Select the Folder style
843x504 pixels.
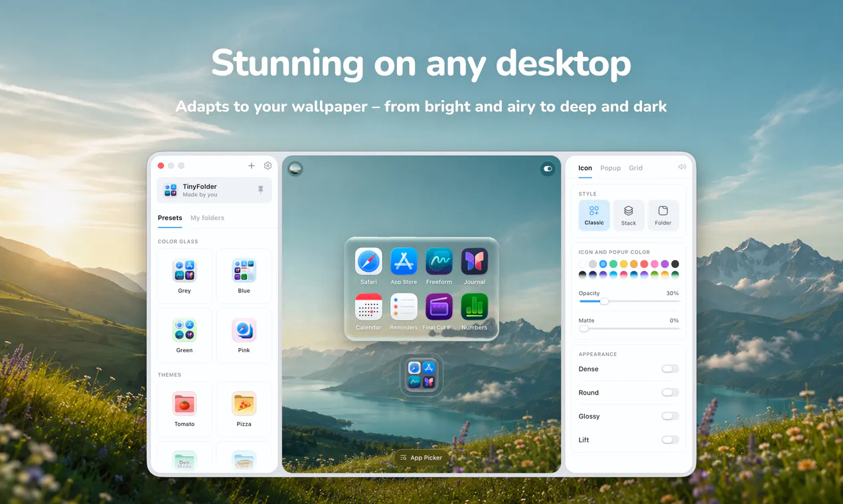(x=663, y=216)
